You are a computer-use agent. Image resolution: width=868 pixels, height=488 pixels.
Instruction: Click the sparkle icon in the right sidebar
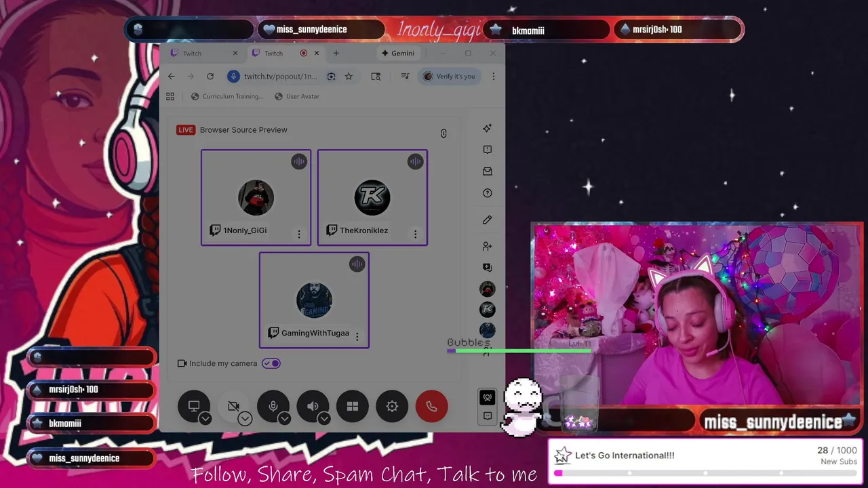pyautogui.click(x=487, y=128)
